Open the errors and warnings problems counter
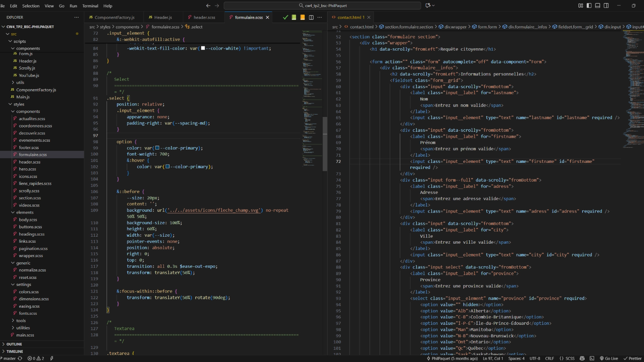Screen dimensions: 644x362 (x=36, y=358)
